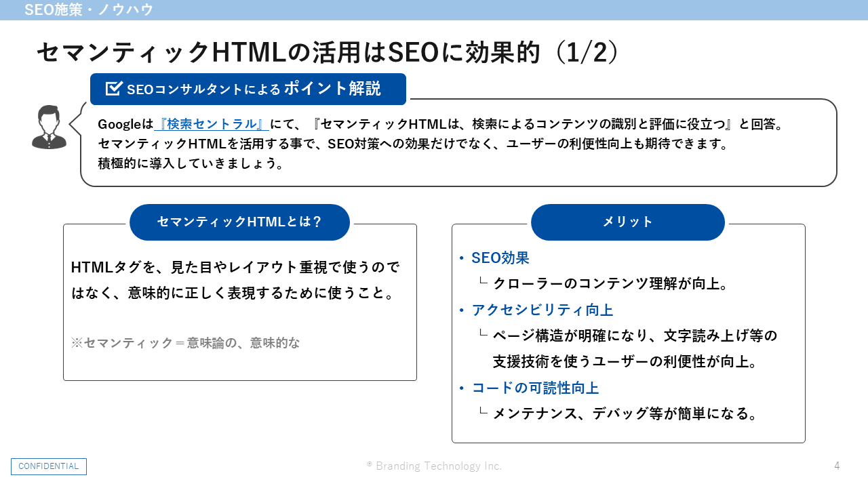Select the SEO効果 bullet heading
This screenshot has height=488, width=868.
pos(500,258)
